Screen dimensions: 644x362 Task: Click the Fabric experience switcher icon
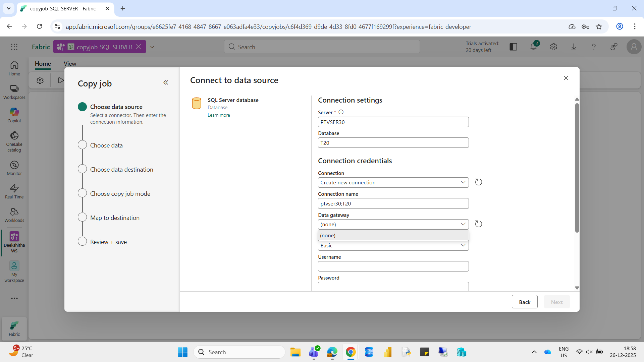pos(14,329)
